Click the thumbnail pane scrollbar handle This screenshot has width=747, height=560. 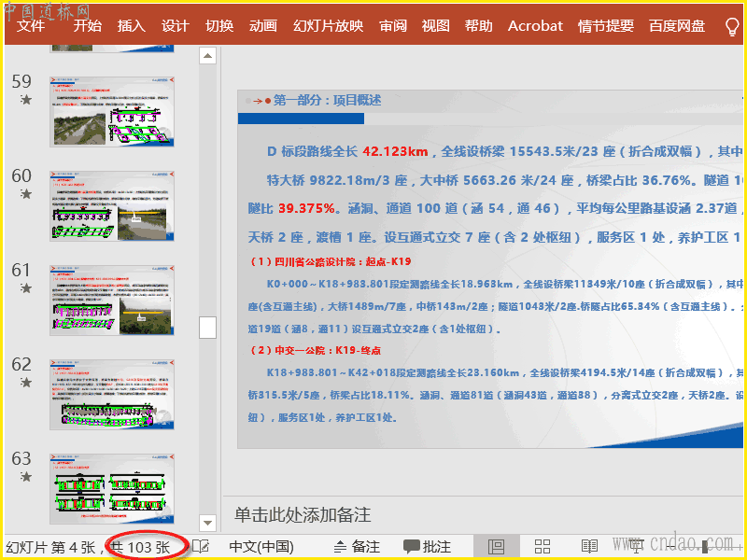(x=207, y=328)
